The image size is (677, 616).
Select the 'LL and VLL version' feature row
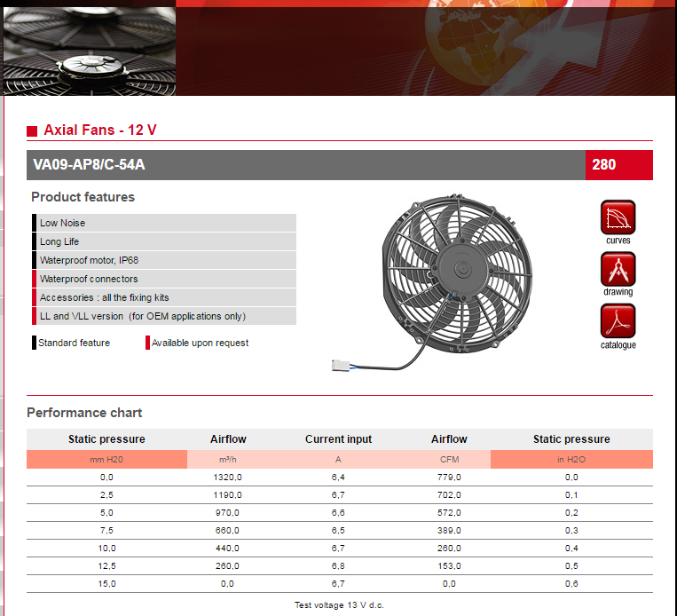pos(164,316)
